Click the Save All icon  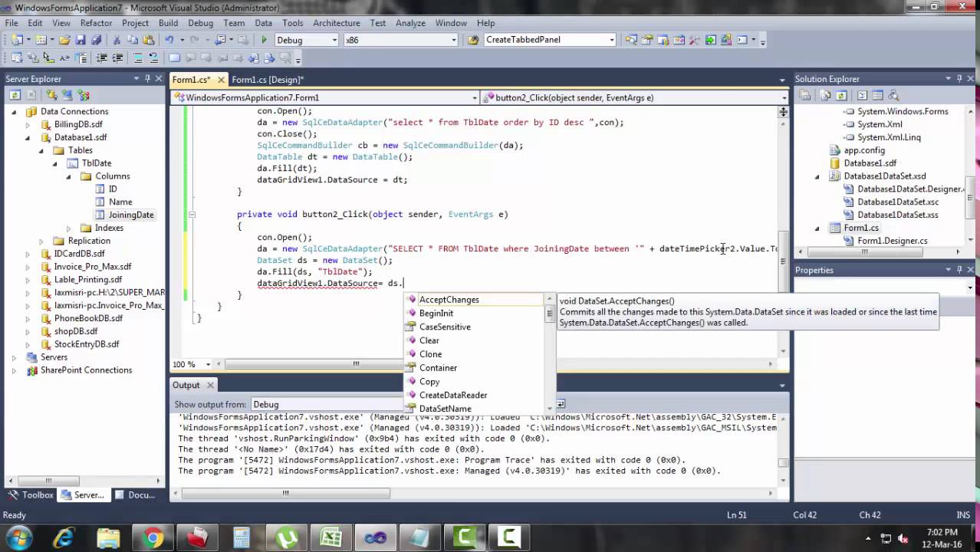click(97, 40)
